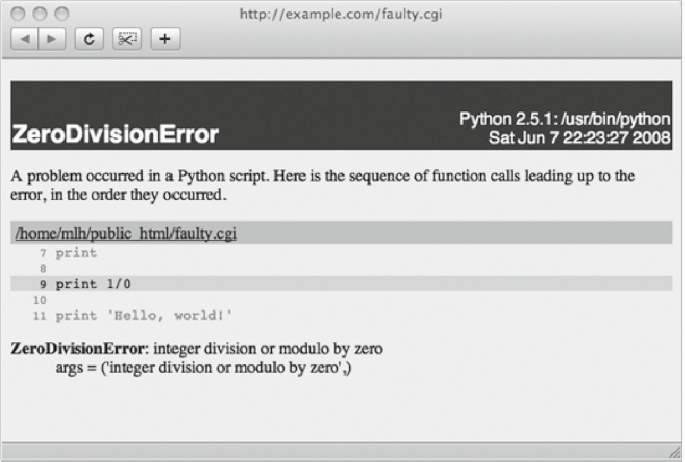
Task: Click the Python 2.5.1 version text
Action: tap(563, 118)
